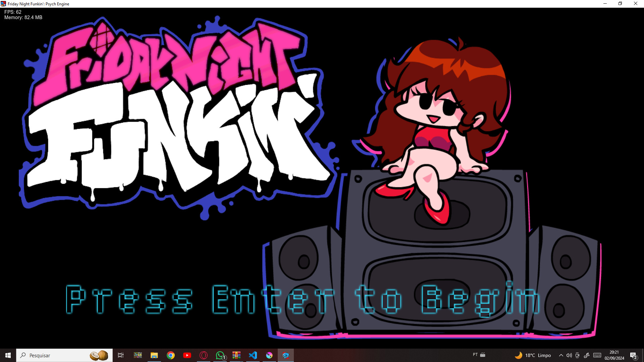Open Task View from the taskbar
Screen dimensions: 644x362
pyautogui.click(x=121, y=355)
